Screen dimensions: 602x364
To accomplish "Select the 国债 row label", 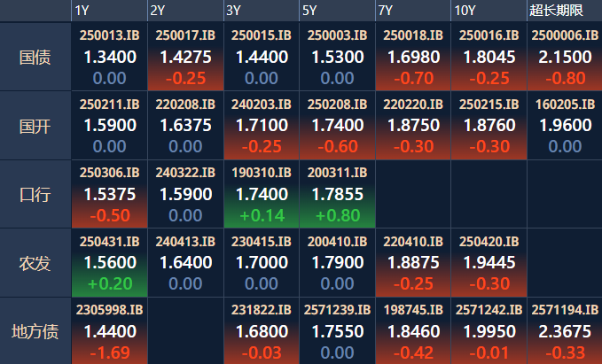I will 35,58.
